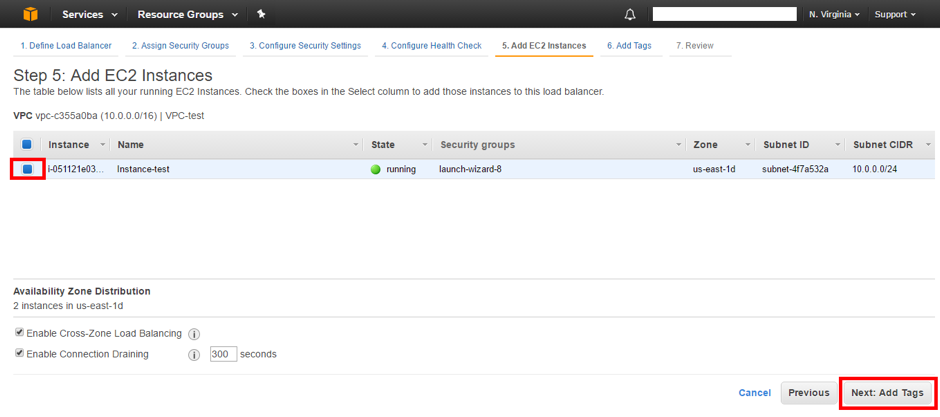The height and width of the screenshot is (417, 940).
Task: Toggle the select-all instances checkbox in header
Action: tap(26, 144)
